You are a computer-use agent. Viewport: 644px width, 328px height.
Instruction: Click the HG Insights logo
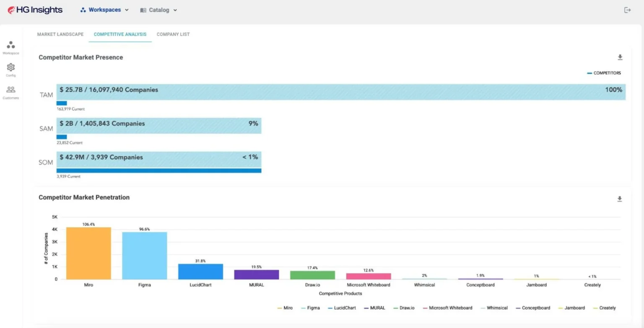click(x=35, y=10)
